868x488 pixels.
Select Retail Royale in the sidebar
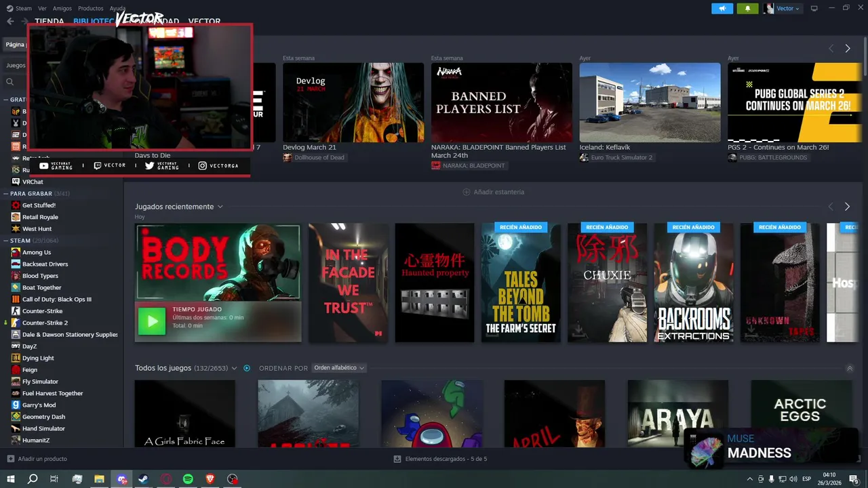pos(40,217)
